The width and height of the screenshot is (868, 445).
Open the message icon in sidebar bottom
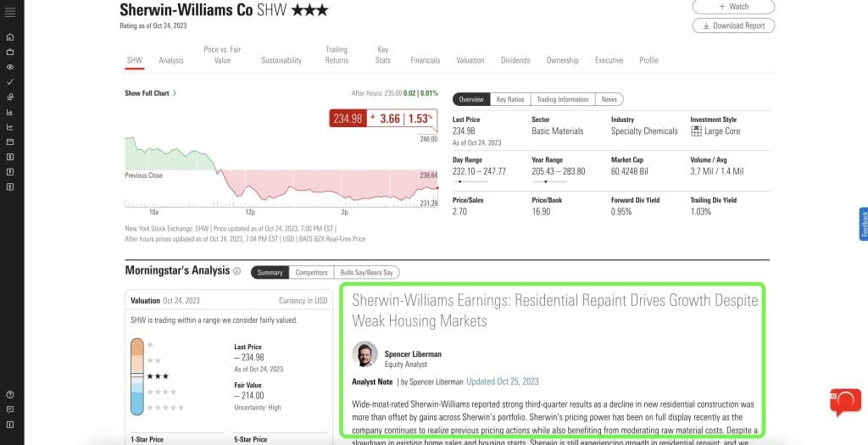[x=10, y=409]
